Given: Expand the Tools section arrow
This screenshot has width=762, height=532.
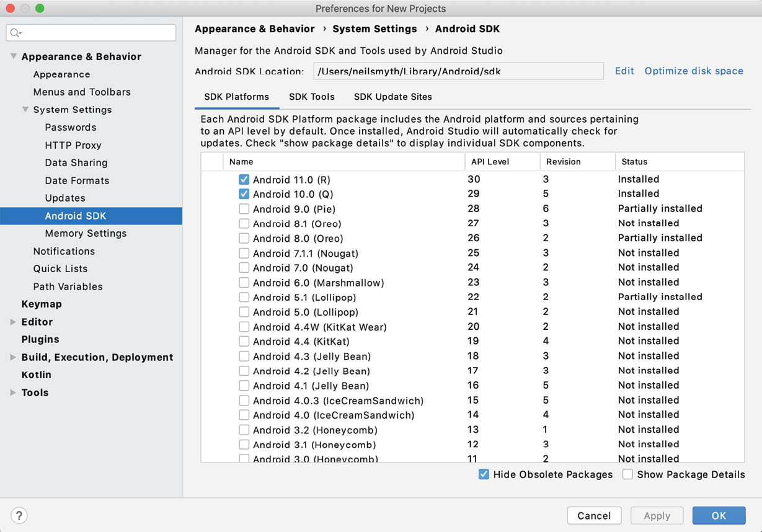Looking at the screenshot, I should click(14, 392).
